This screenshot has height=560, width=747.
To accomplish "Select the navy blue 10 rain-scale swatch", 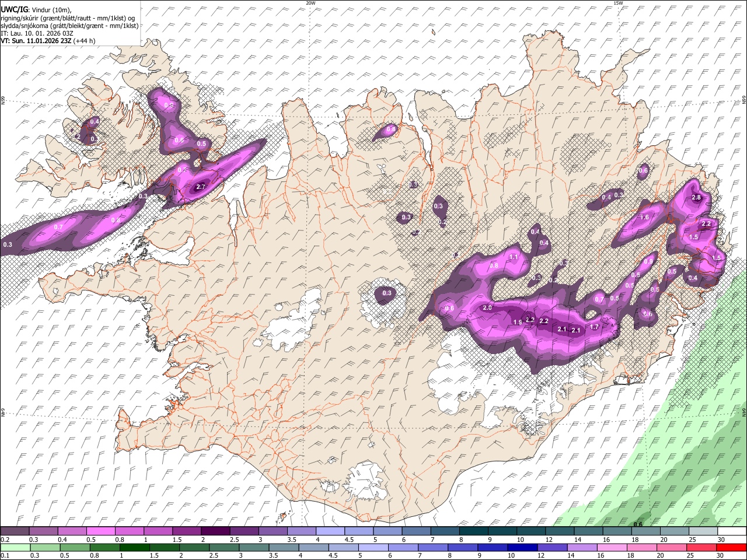I will 522,547.
